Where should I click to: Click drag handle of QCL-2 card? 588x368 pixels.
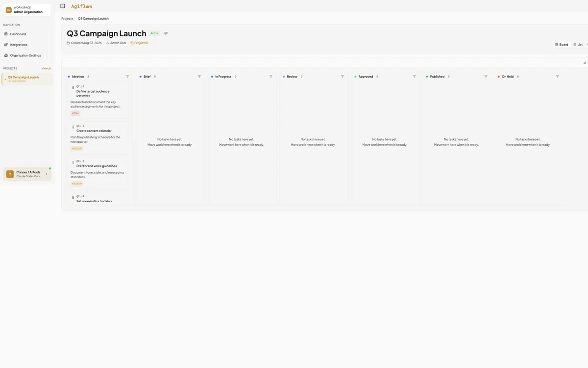(73, 127)
